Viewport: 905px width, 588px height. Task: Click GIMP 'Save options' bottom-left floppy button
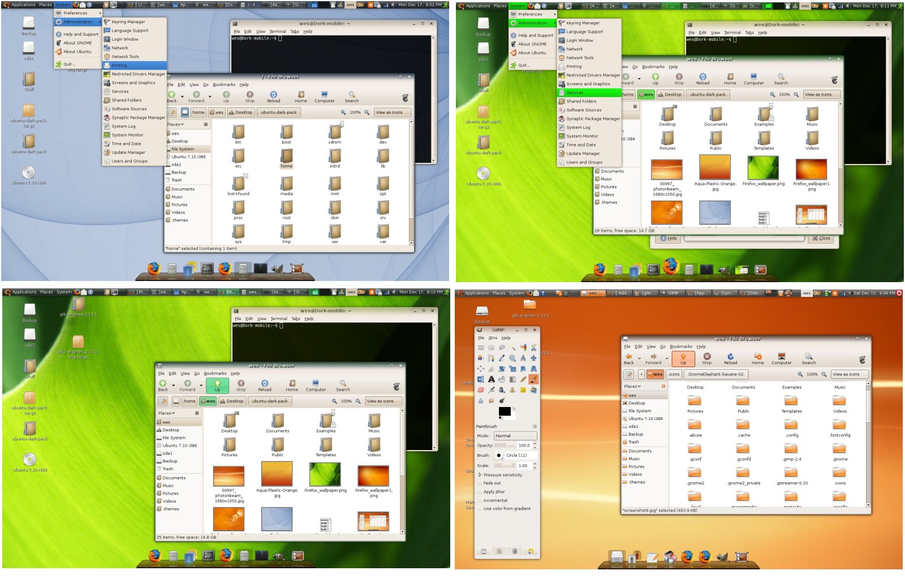coord(484,551)
